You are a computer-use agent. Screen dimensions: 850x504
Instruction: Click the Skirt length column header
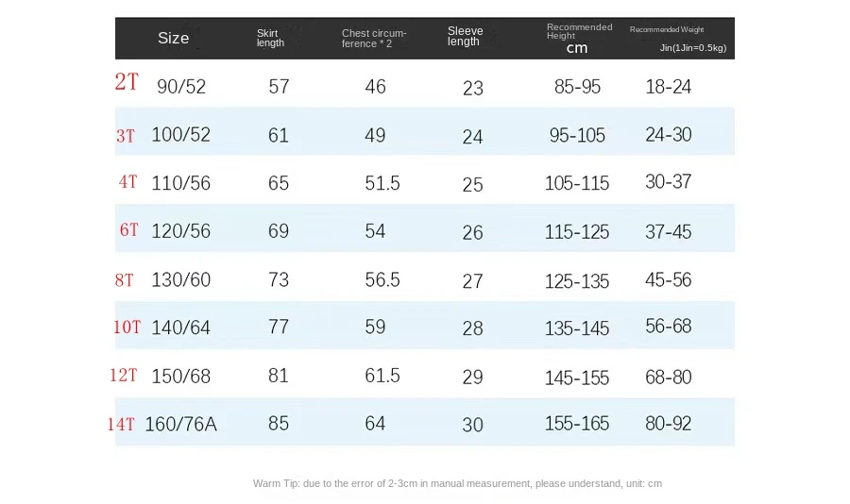pos(270,38)
